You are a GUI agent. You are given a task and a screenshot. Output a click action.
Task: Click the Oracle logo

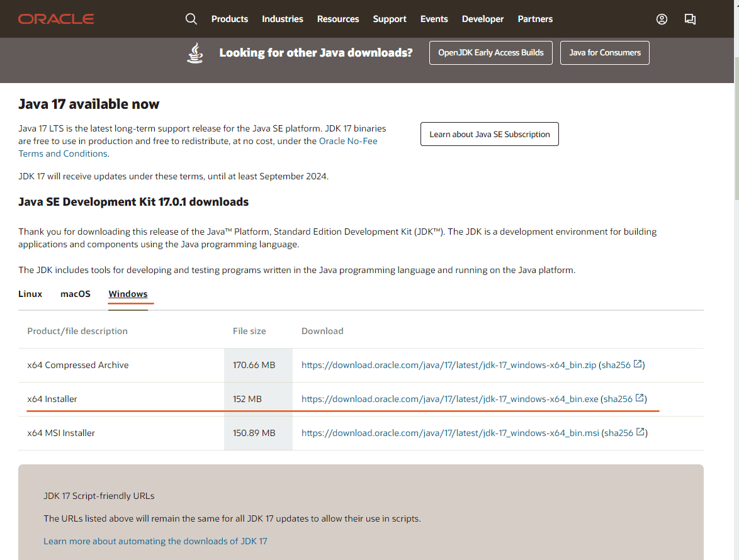point(56,19)
